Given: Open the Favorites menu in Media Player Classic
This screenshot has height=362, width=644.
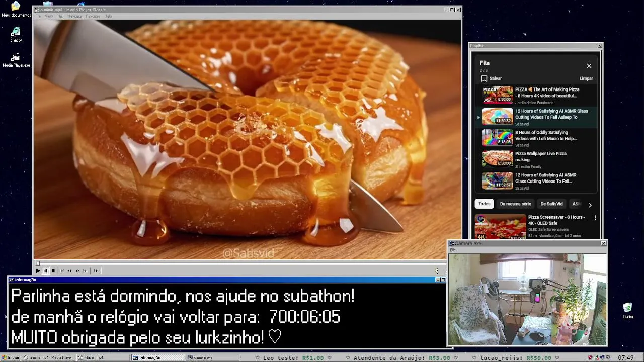Looking at the screenshot, I should coord(93,16).
